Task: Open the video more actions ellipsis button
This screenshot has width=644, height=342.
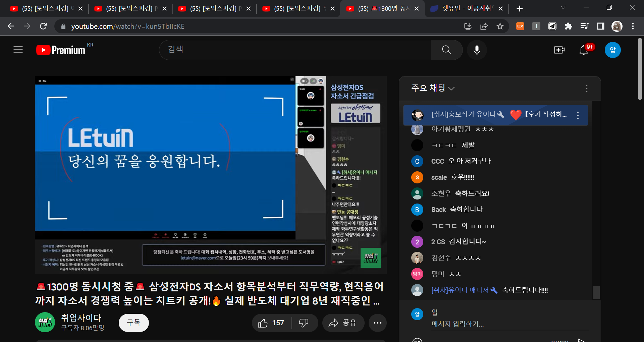Action: 377,323
